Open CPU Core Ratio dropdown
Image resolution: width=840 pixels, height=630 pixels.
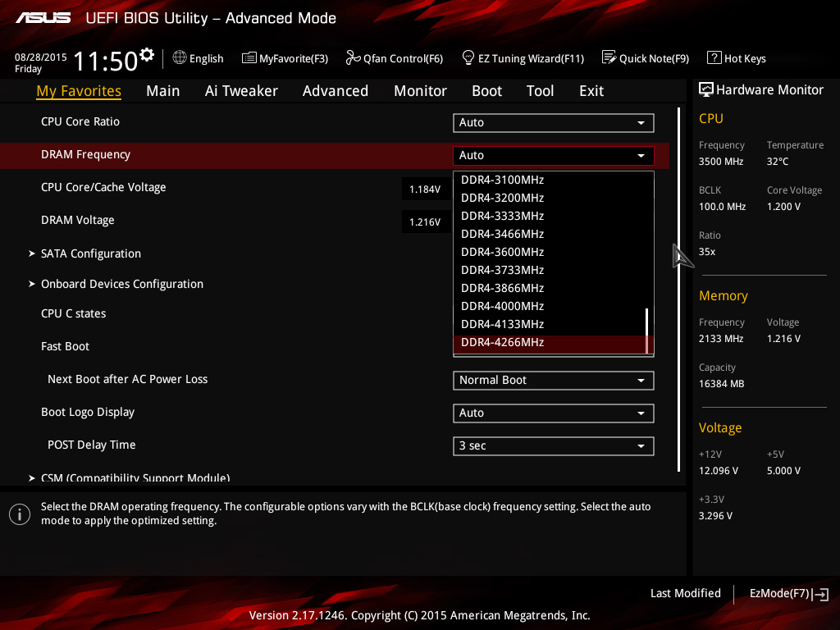coord(554,123)
